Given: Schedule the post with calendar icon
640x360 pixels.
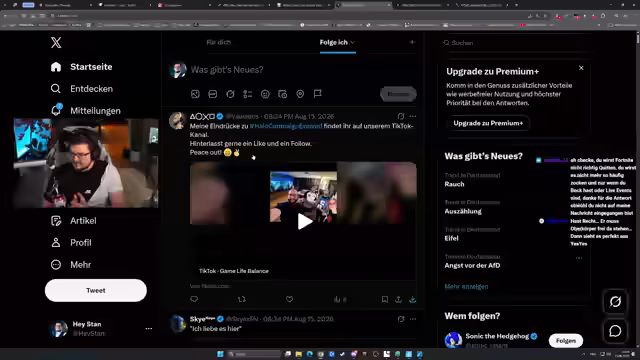Looking at the screenshot, I should (282, 94).
